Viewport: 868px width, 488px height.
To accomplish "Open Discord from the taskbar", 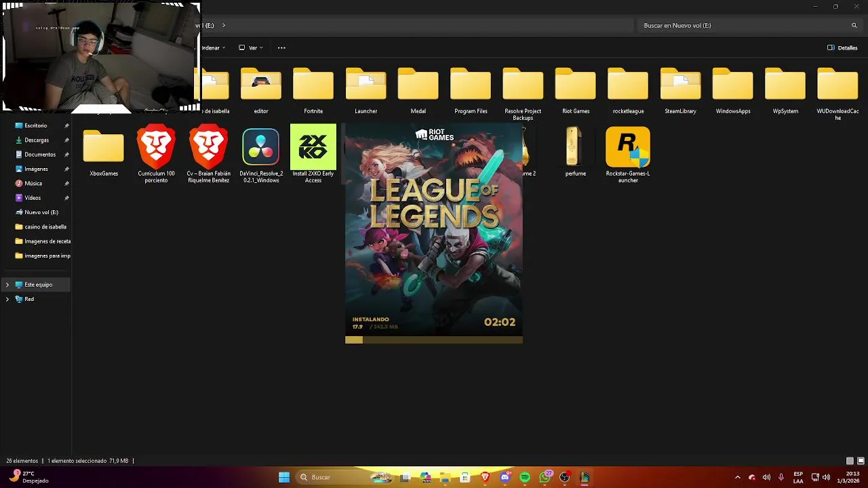I will click(505, 477).
